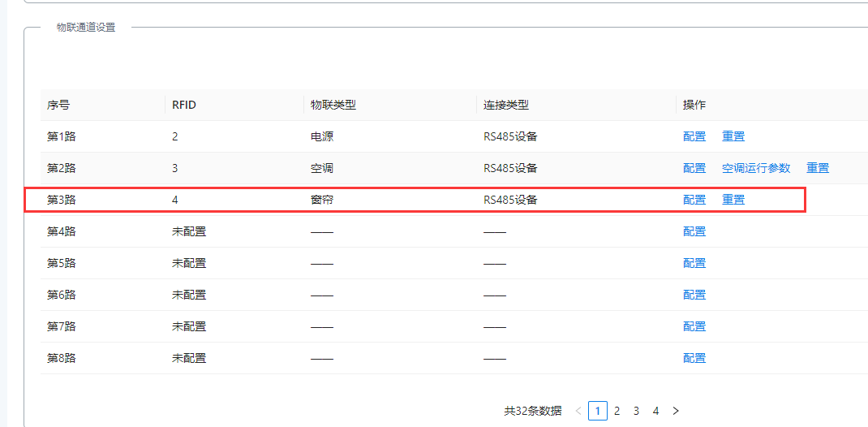868x427 pixels.
Task: Open 空调运行参数 for 第2路
Action: (756, 168)
